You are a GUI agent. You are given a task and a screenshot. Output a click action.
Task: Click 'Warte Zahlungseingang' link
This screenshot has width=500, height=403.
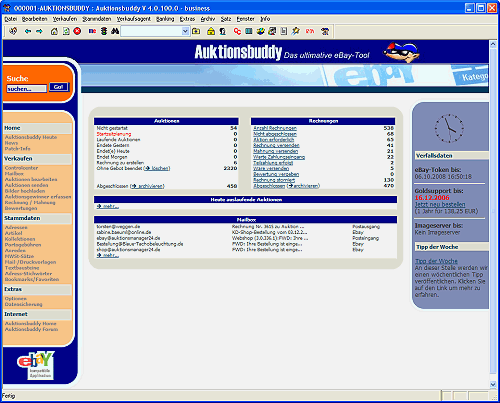(x=279, y=157)
